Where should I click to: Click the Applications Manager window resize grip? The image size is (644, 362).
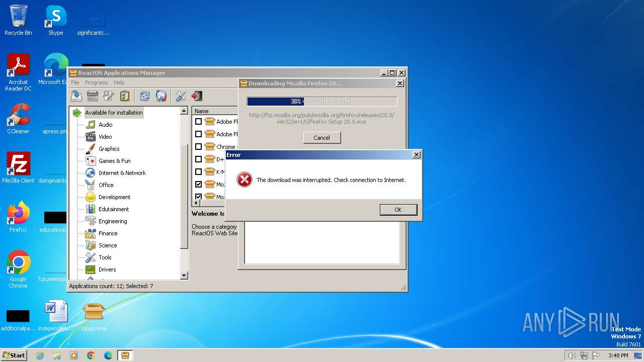click(x=403, y=288)
